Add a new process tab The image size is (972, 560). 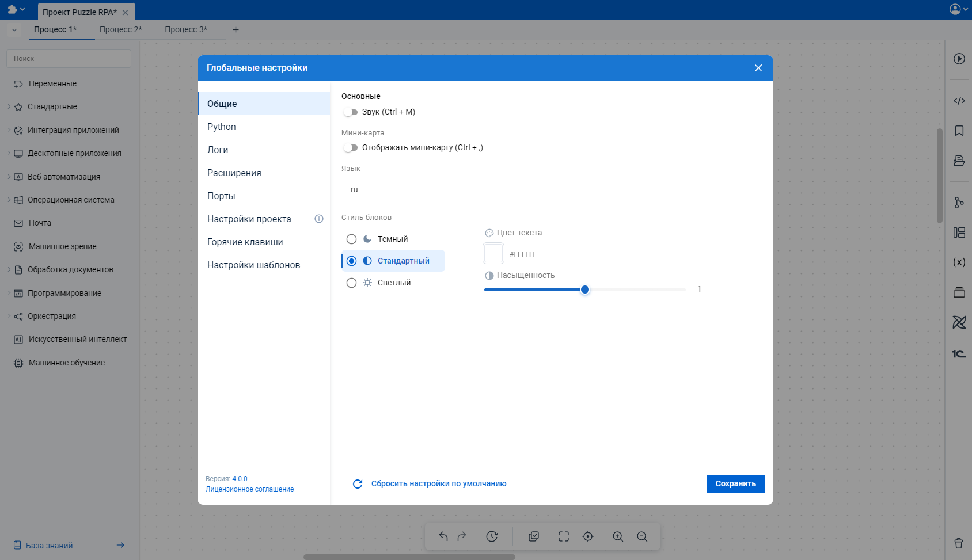click(x=236, y=29)
